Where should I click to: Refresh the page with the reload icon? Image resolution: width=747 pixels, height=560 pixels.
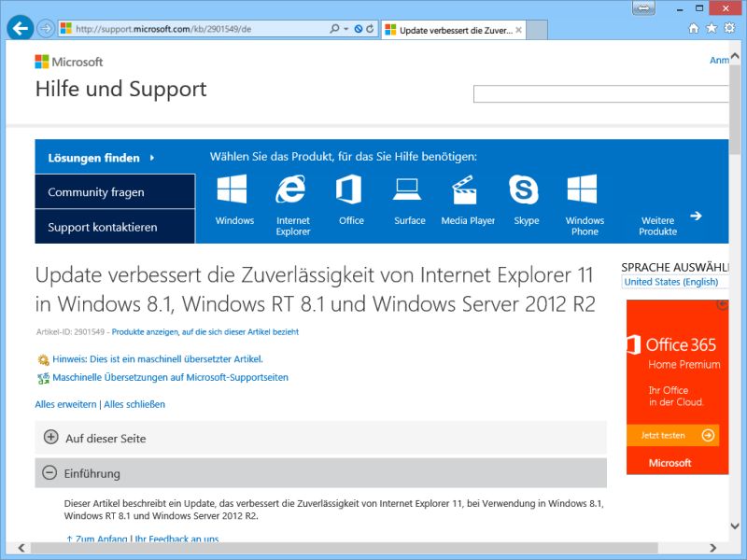[370, 29]
